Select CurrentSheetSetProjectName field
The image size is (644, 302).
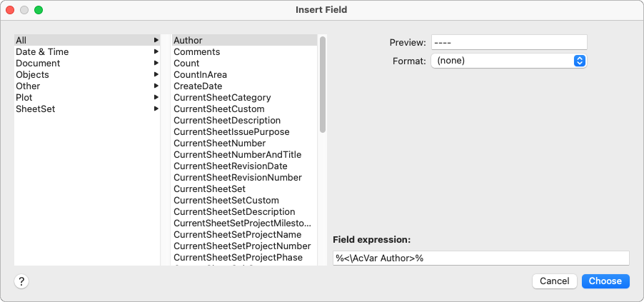(x=237, y=234)
